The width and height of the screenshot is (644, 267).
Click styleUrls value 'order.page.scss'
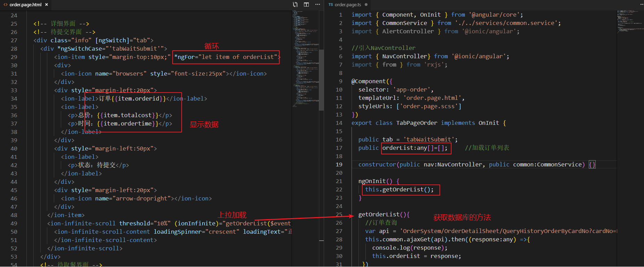coord(429,106)
